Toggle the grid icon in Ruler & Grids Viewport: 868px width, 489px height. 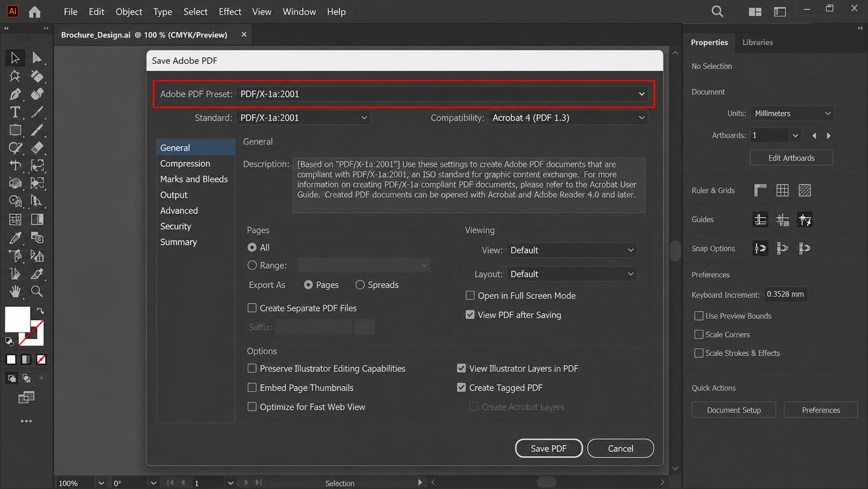pos(782,190)
